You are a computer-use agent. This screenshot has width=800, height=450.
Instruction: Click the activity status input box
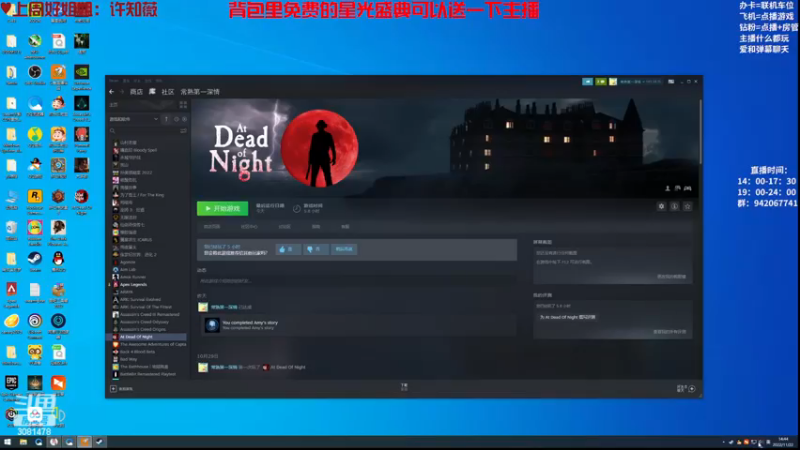[x=357, y=281]
